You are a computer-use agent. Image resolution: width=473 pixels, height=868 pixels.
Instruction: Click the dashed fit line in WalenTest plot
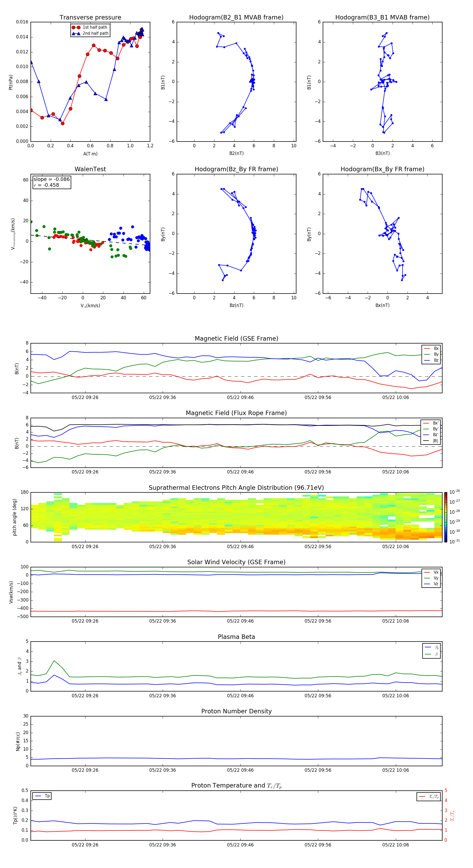pos(90,240)
